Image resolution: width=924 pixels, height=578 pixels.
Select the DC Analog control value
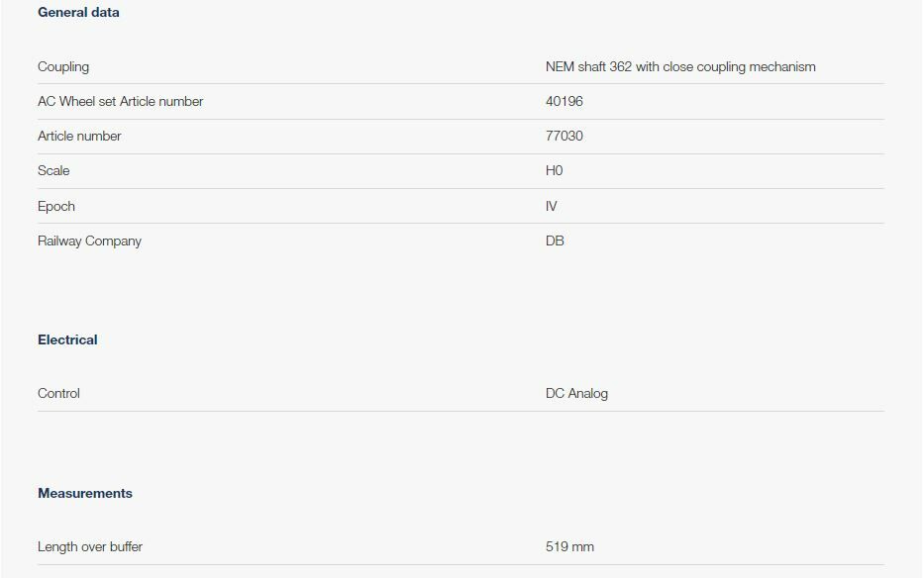[576, 394]
